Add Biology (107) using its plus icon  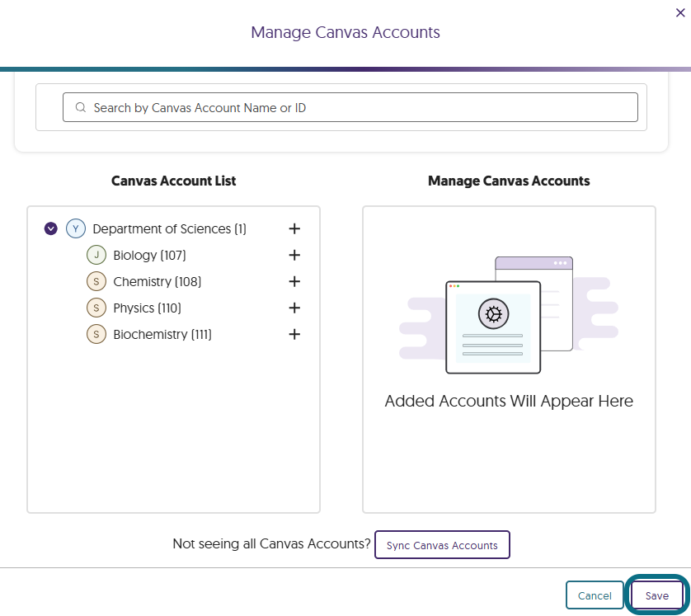coord(294,255)
